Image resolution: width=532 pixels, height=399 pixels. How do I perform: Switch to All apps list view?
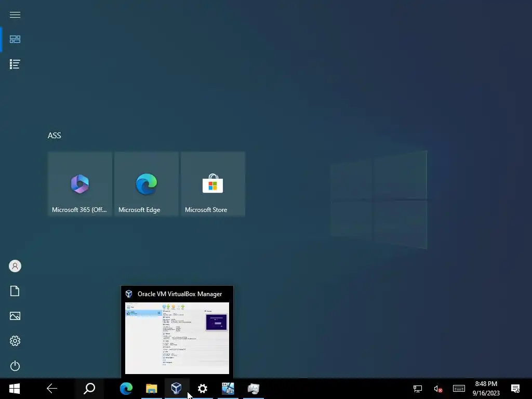pyautogui.click(x=15, y=64)
